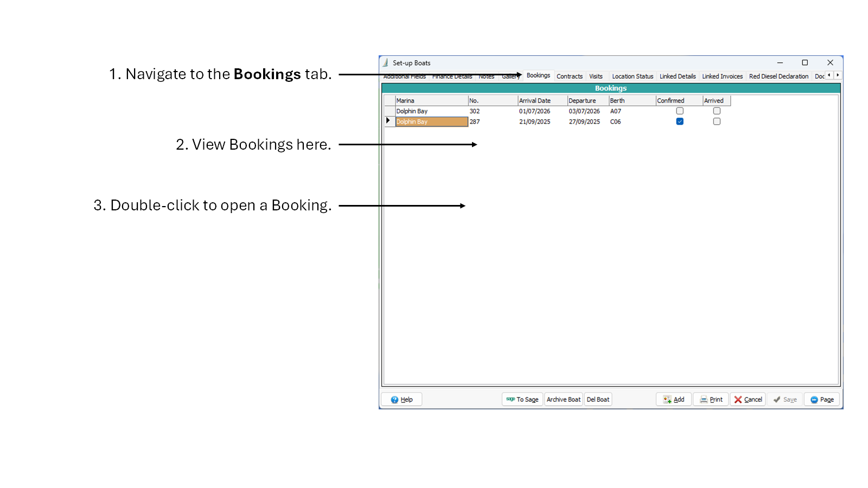
Task: Click arrival date 21/09/2025
Action: click(534, 121)
